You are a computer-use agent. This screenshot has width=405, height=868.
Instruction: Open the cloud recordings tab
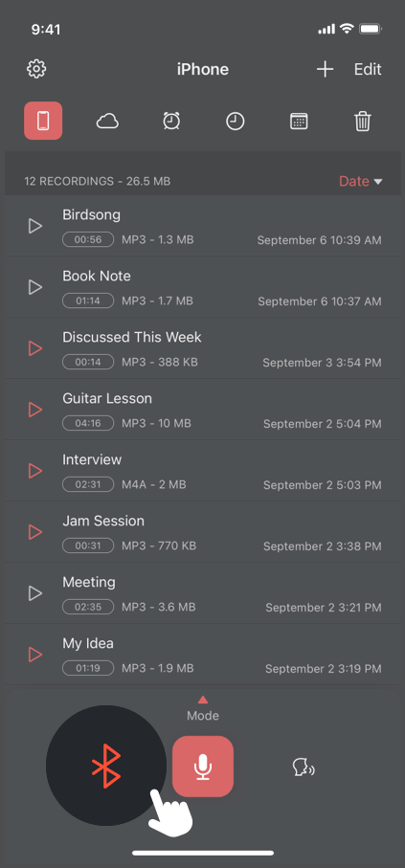pyautogui.click(x=107, y=121)
